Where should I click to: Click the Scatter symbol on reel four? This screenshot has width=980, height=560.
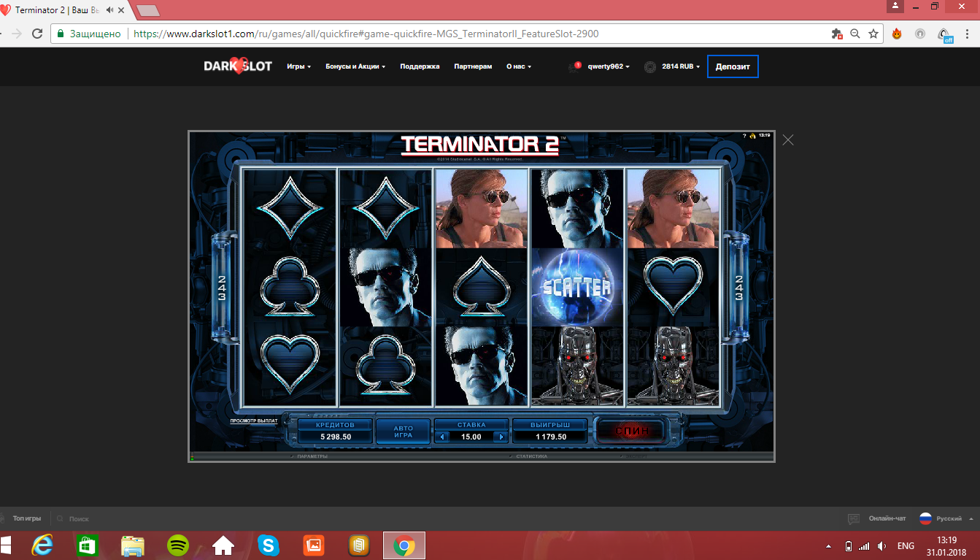[576, 287]
